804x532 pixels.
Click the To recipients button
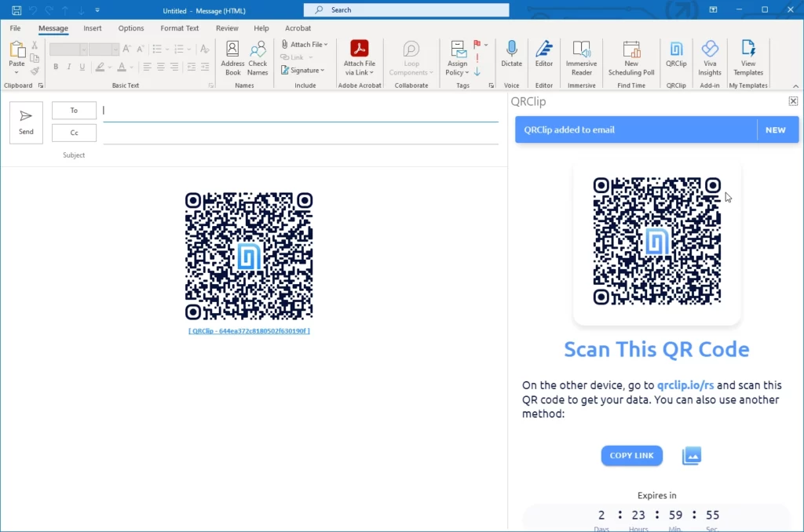pyautogui.click(x=74, y=110)
